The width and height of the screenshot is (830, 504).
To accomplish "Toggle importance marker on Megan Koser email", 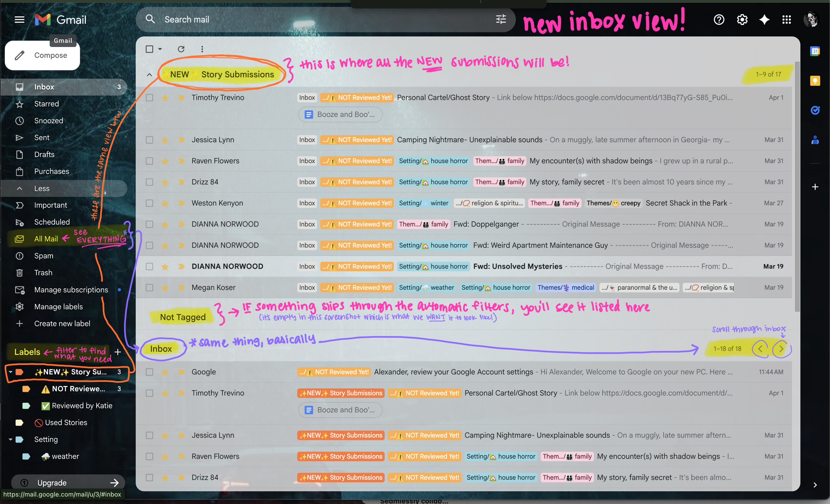I will point(181,288).
